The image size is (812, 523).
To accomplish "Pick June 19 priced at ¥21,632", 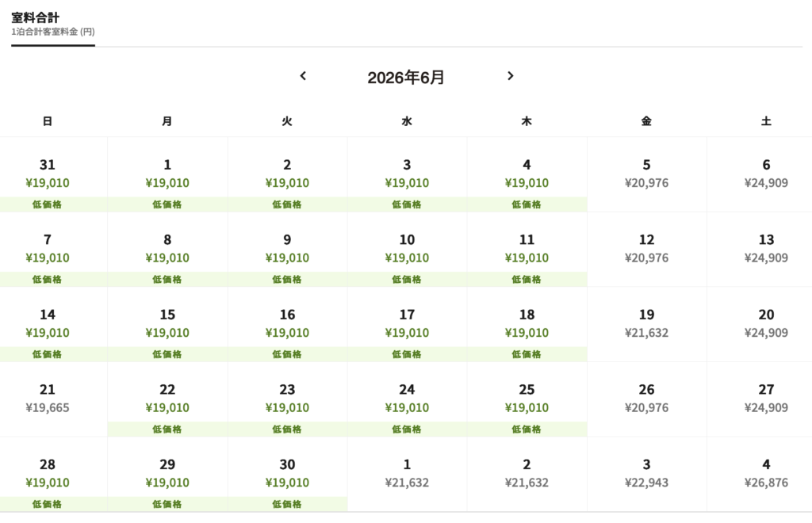I will 646,324.
